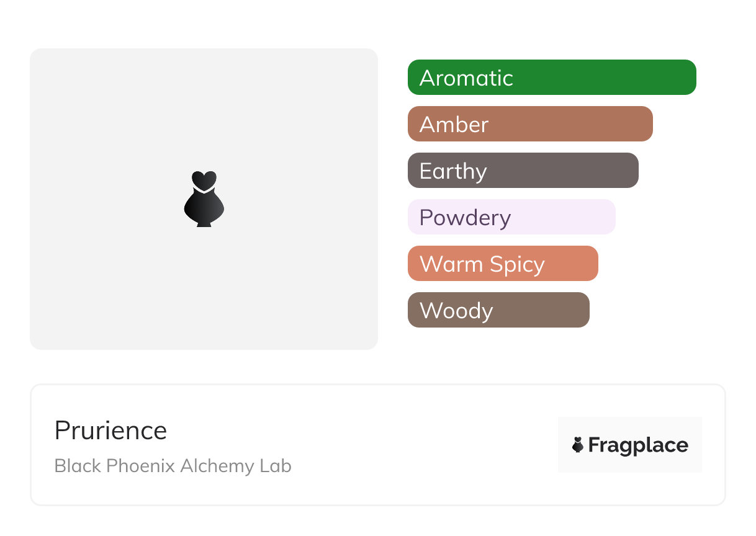Click the small Fragplace bottle logo icon
Image resolution: width=756 pixels, height=536 pixels.
click(578, 445)
